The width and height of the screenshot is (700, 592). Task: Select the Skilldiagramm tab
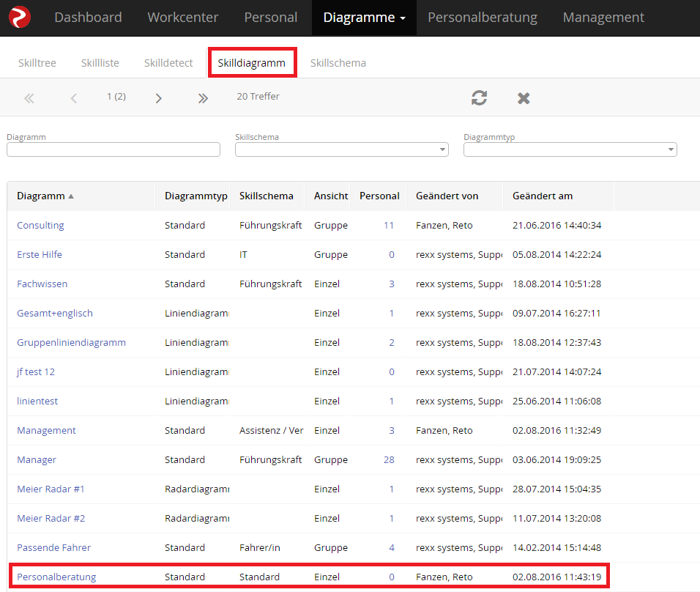[x=252, y=63]
